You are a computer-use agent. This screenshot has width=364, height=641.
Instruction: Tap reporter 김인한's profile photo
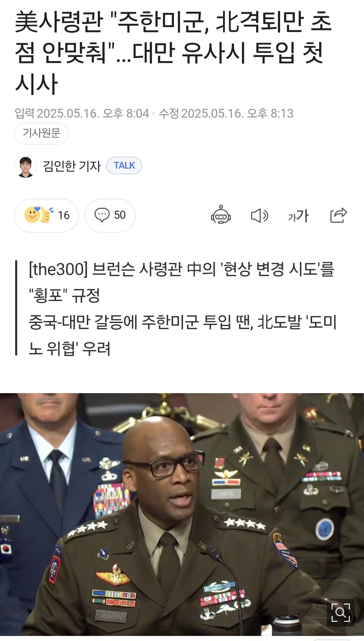point(26,166)
